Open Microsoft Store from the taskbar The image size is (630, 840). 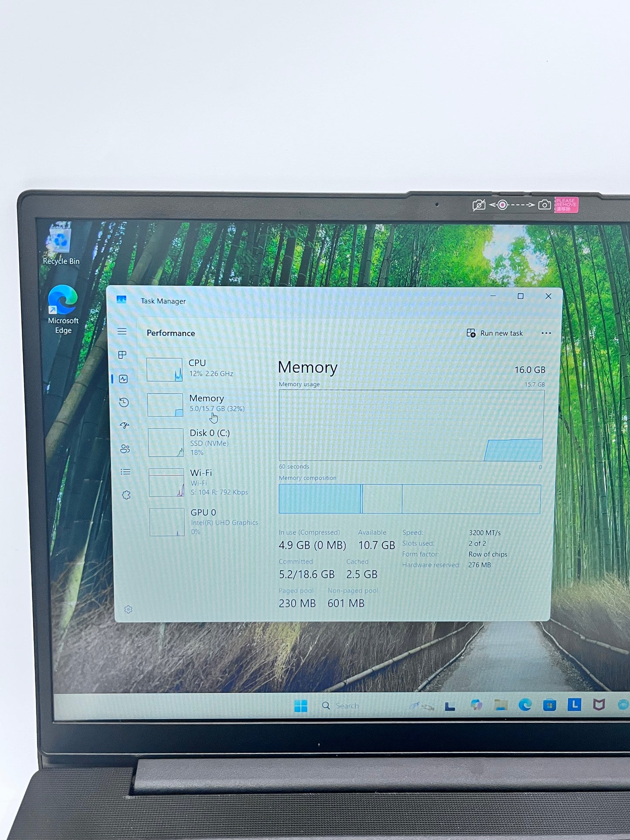pyautogui.click(x=549, y=705)
